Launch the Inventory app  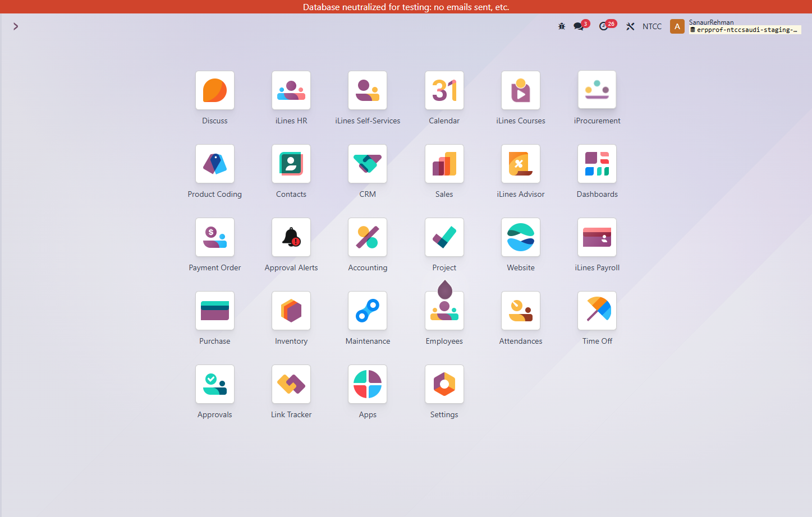(291, 311)
